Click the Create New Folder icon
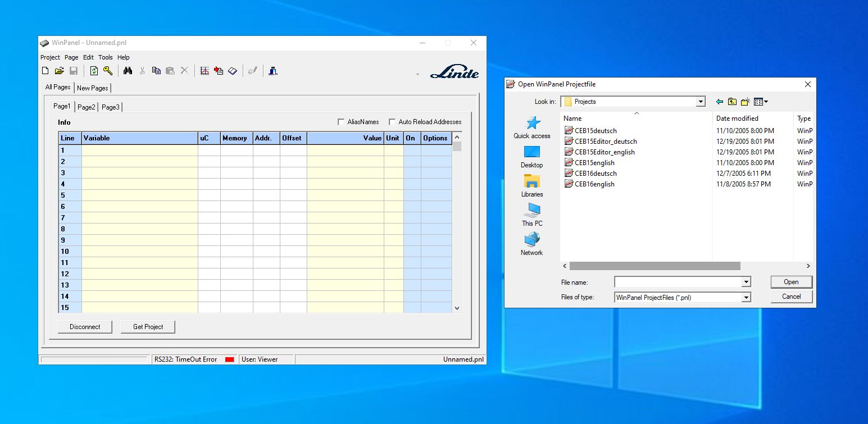868x424 pixels. pyautogui.click(x=744, y=102)
